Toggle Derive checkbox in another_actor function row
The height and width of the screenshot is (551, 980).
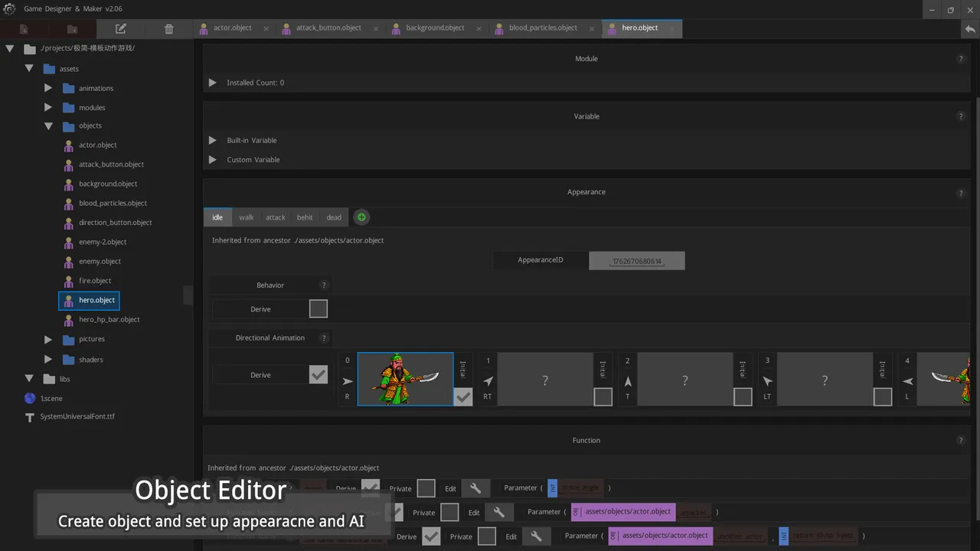click(x=431, y=536)
